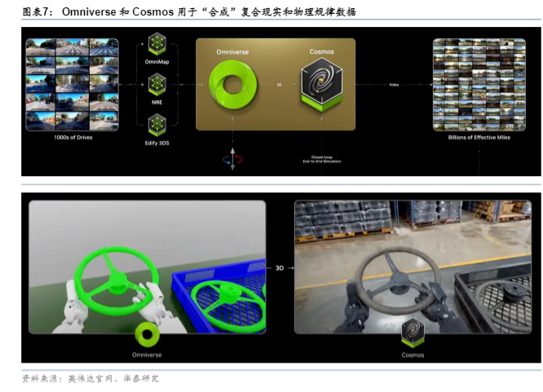Click the Video label beside Cosmos

[394, 85]
